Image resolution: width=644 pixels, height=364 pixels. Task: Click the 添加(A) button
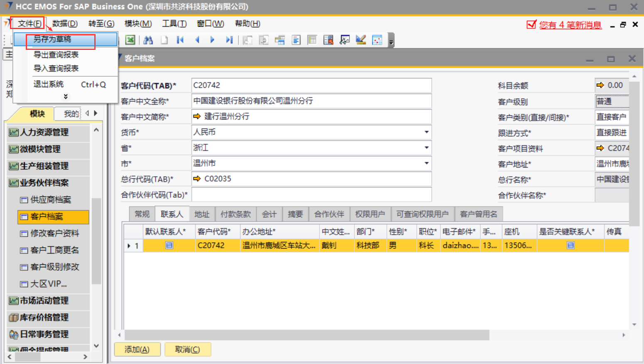[x=137, y=349]
